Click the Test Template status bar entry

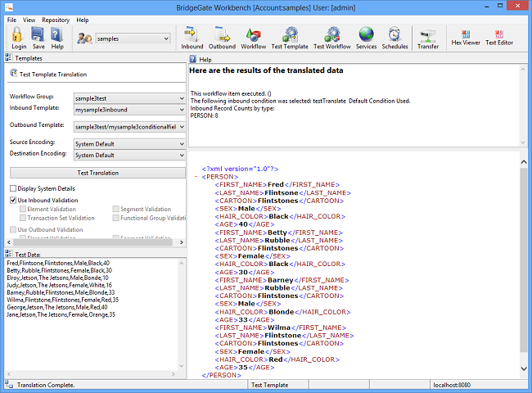270,385
